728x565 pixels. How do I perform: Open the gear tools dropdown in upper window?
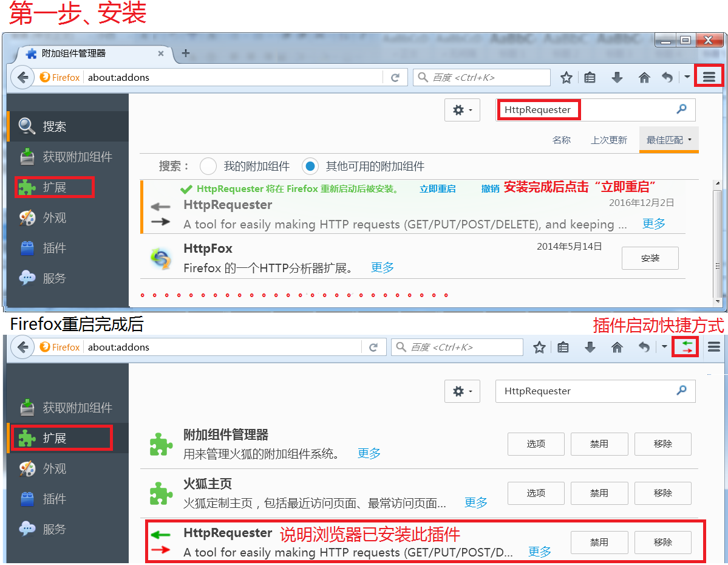[462, 110]
